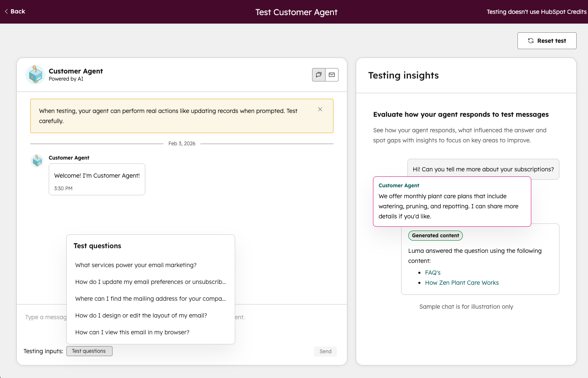588x378 pixels.
Task: Select "How do I update my email preferences" question
Action: coord(150,282)
